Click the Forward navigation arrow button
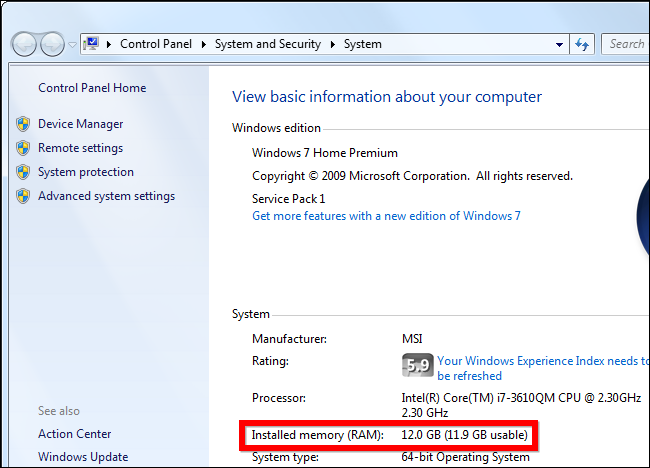Image resolution: width=650 pixels, height=468 pixels. click(x=52, y=44)
